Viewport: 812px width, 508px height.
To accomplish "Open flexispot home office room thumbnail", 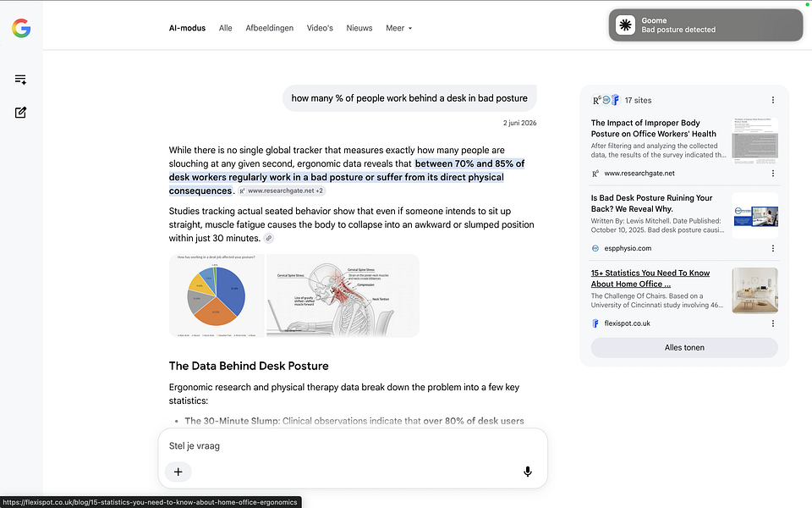I will (x=754, y=290).
